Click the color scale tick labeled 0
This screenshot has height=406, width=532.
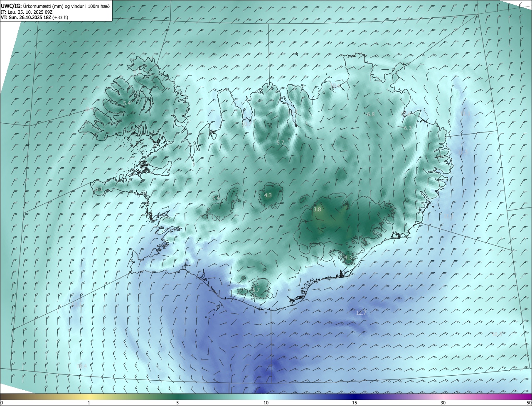tap(2, 403)
